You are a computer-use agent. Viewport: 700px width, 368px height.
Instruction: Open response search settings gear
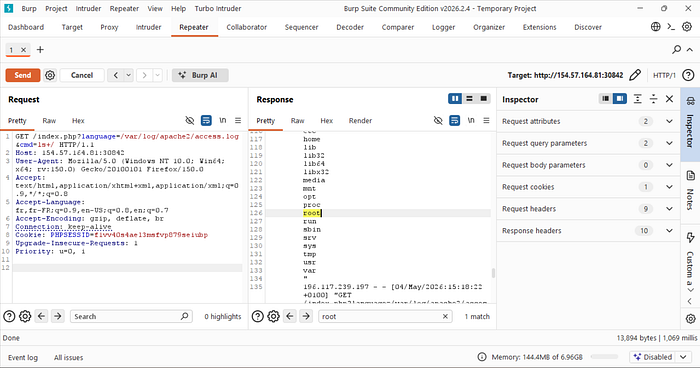click(x=273, y=316)
